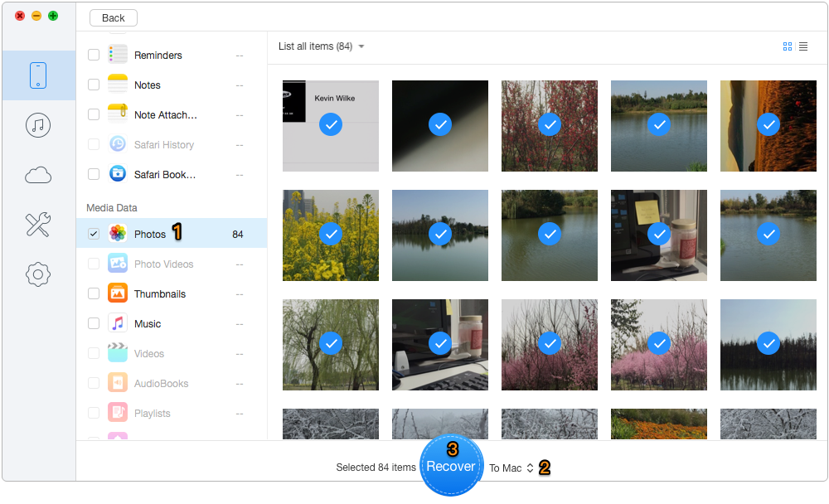
Task: Open the iOS device recovery tab
Action: click(38, 75)
